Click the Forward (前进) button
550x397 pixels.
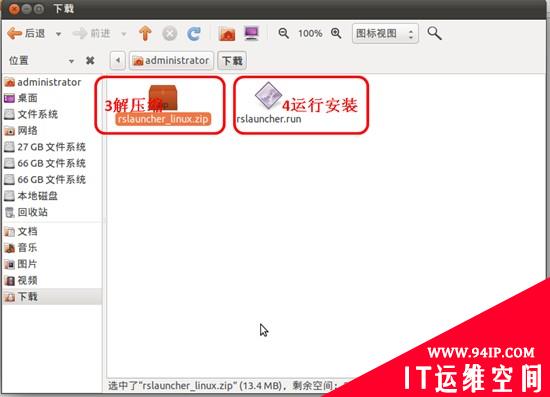tap(92, 34)
